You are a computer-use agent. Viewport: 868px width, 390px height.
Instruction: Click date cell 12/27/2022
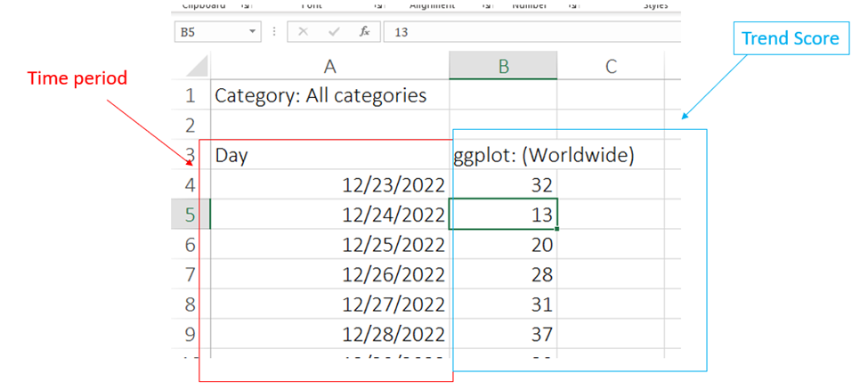(x=330, y=304)
